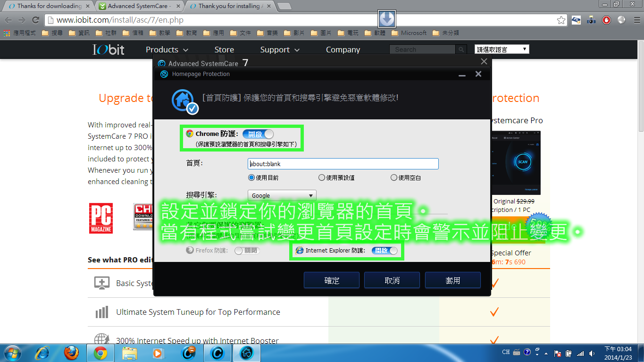The height and width of the screenshot is (362, 644).
Task: Click the red power extension icon
Action: pyautogui.click(x=606, y=20)
